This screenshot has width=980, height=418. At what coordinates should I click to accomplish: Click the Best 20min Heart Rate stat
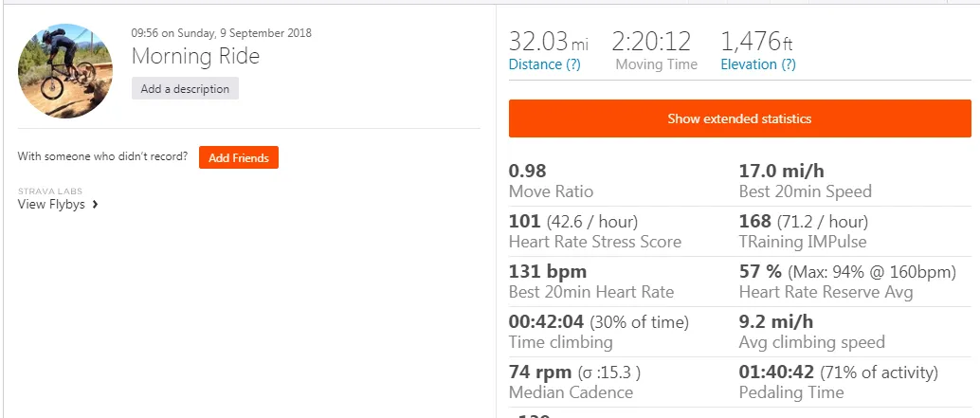pyautogui.click(x=591, y=282)
